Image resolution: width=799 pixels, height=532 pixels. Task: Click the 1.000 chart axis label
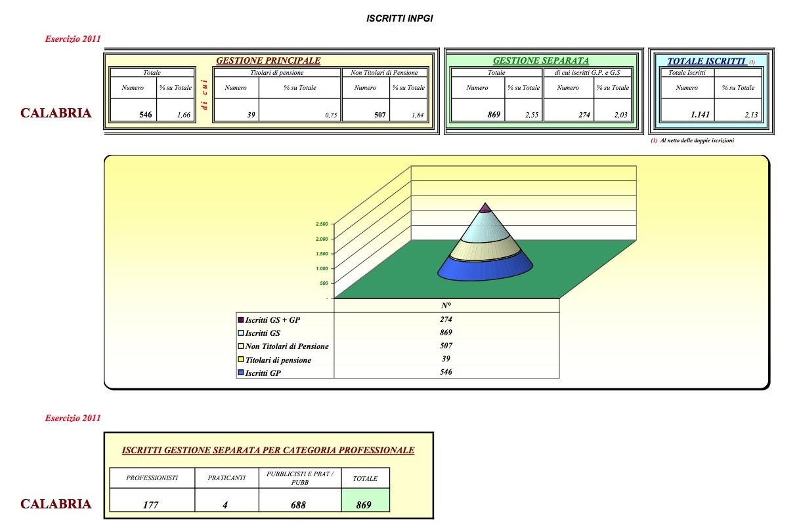(x=322, y=268)
